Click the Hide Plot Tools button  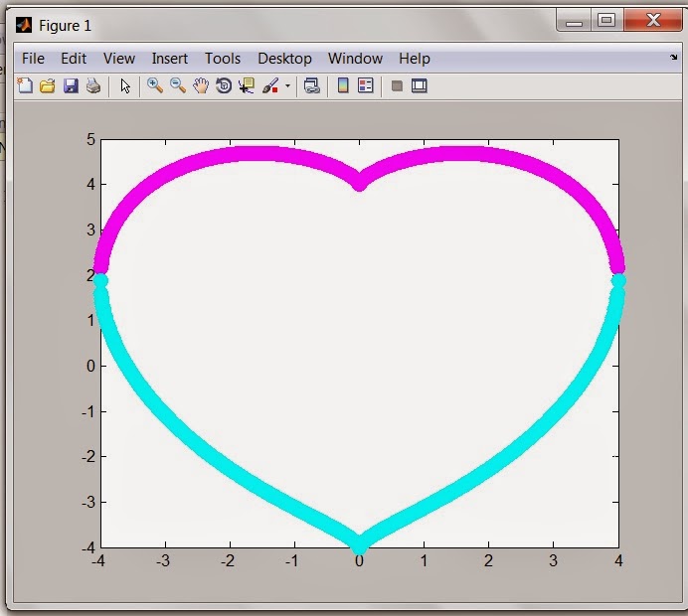click(x=397, y=86)
